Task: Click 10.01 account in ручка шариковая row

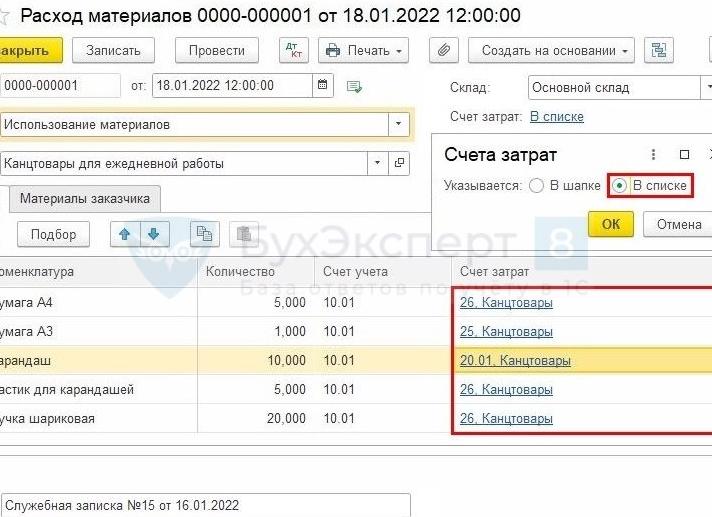Action: coord(339,419)
